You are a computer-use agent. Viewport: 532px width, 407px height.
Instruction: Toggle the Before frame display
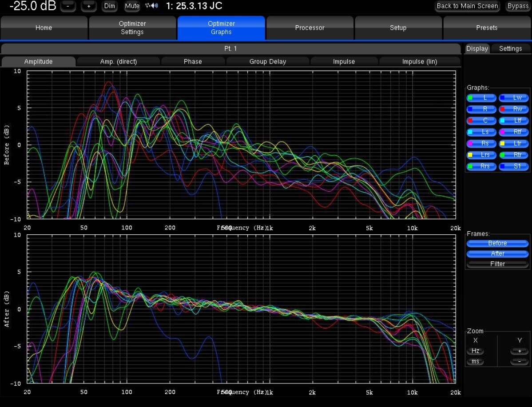tap(497, 243)
